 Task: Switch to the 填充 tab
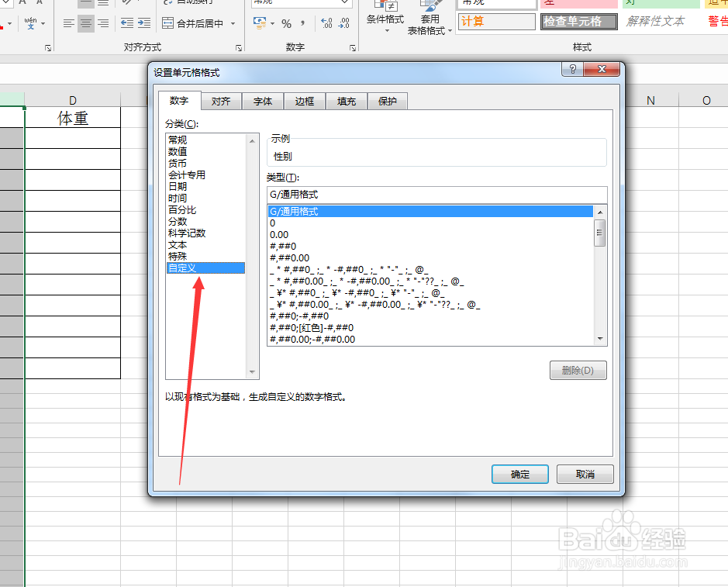tap(347, 102)
